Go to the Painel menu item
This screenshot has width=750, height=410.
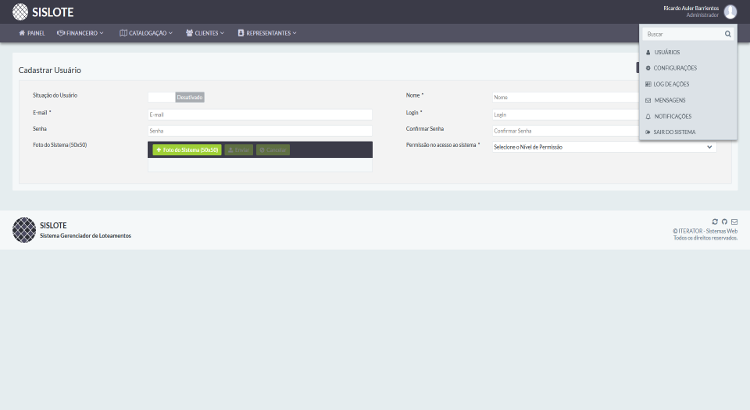pyautogui.click(x=32, y=33)
